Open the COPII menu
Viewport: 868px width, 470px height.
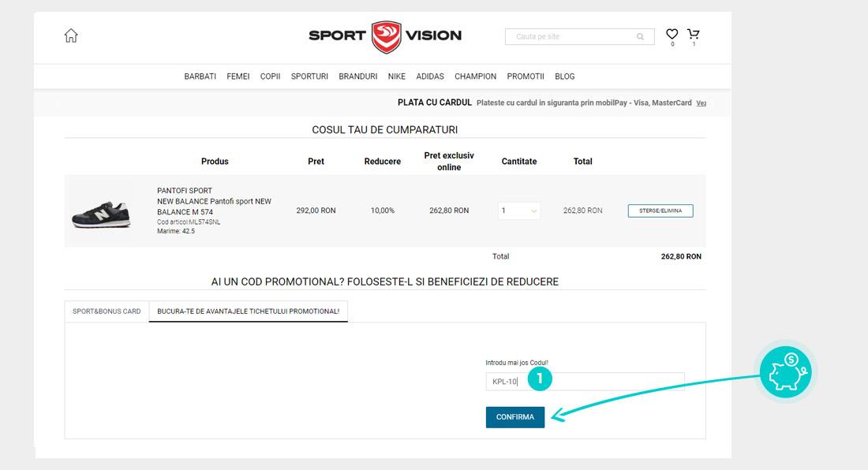click(270, 76)
